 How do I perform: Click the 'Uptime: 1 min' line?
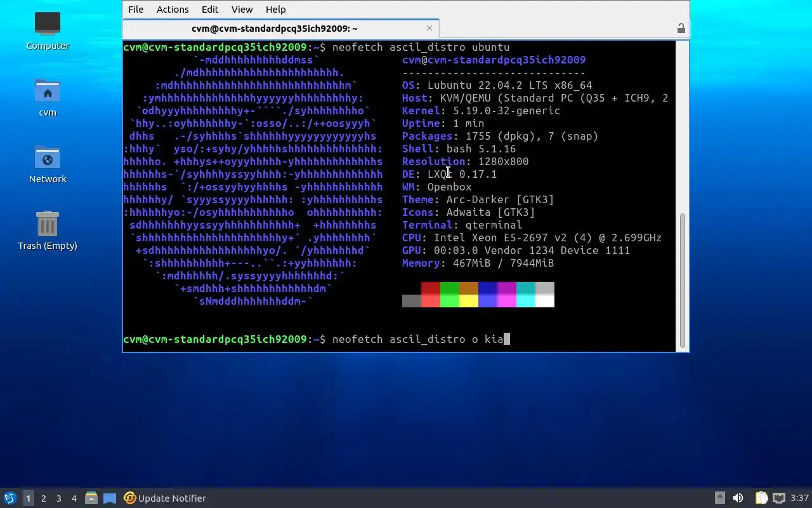[443, 123]
